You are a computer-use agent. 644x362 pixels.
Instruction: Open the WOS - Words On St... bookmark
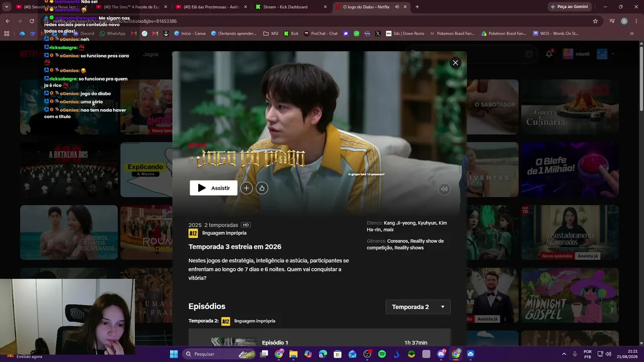click(555, 34)
